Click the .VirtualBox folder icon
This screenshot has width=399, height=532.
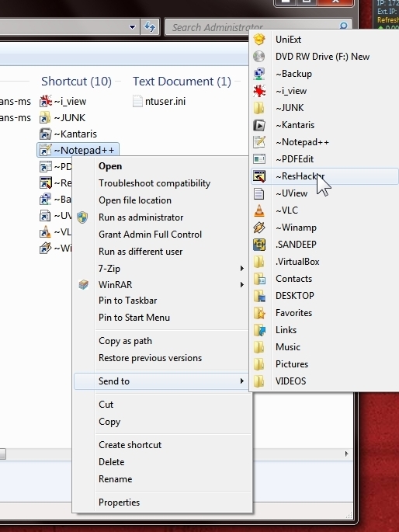coord(259,262)
